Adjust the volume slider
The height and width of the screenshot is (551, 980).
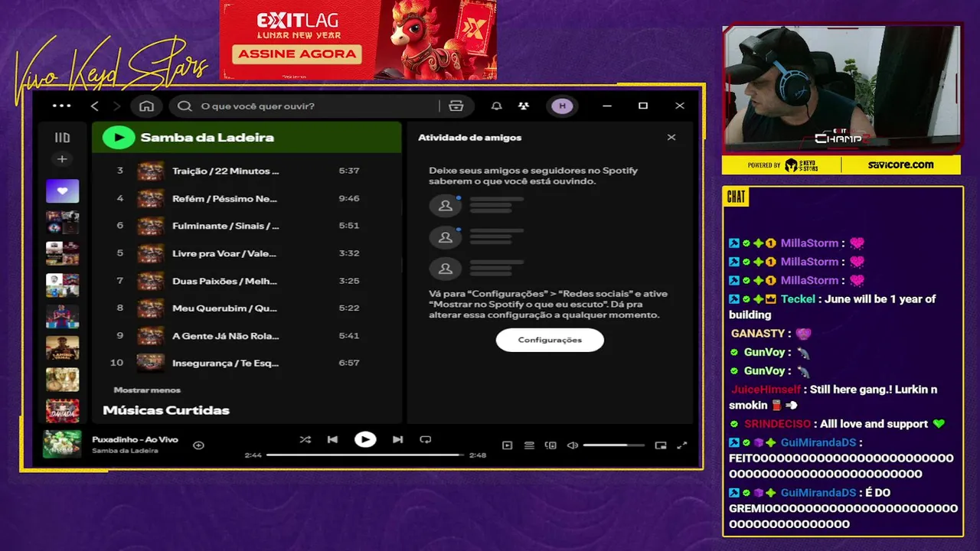coord(613,445)
